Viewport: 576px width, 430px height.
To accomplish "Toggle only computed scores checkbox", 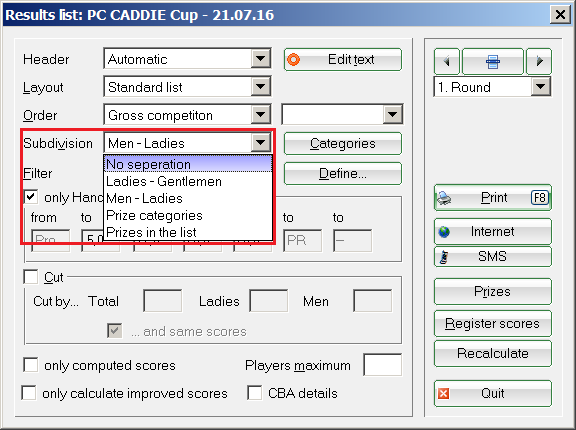I will (30, 365).
